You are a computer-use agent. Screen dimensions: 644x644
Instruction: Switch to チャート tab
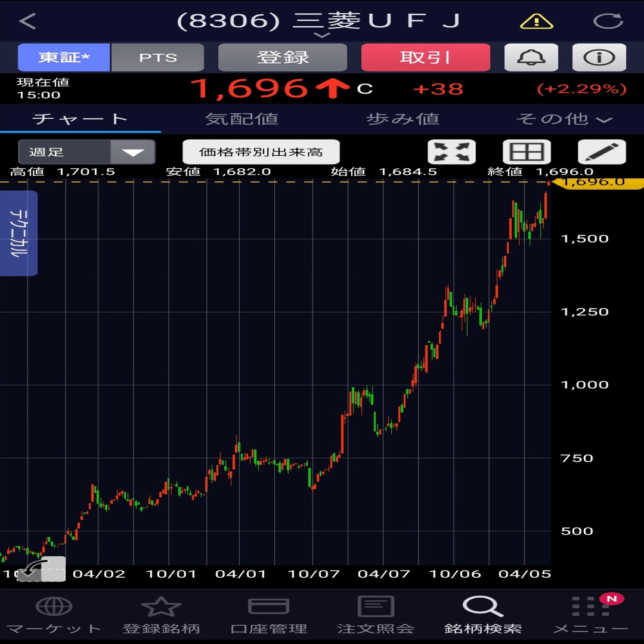coord(80,119)
